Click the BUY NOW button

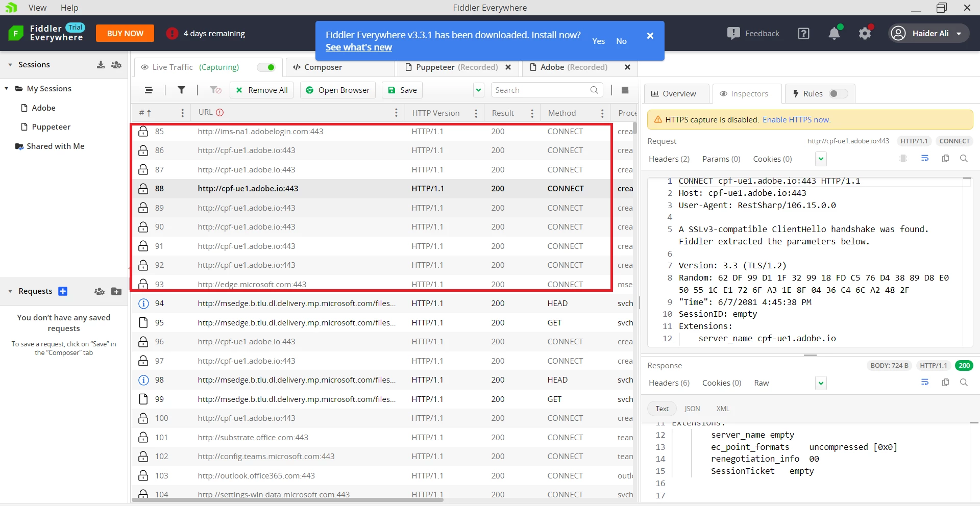tap(125, 34)
